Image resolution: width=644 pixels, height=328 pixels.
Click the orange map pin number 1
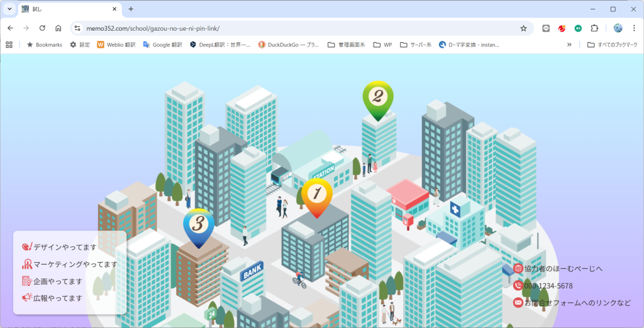point(316,195)
